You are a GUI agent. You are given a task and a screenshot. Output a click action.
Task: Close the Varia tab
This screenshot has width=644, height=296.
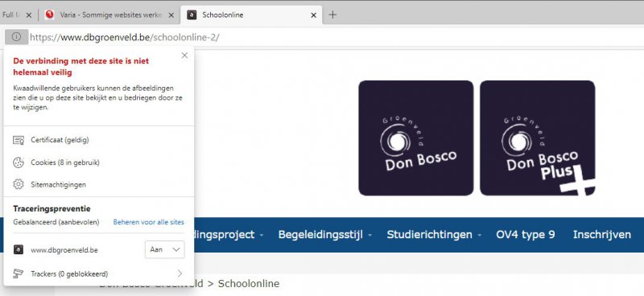click(x=171, y=15)
